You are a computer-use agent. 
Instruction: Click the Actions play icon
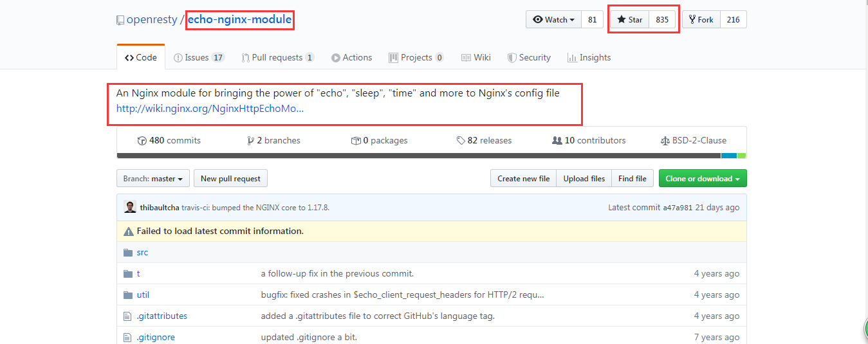336,58
